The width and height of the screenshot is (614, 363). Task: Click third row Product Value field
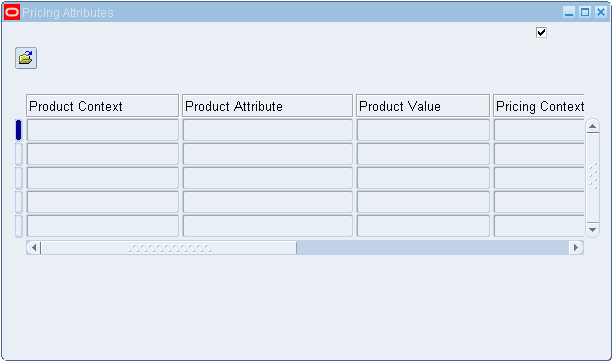tap(423, 178)
